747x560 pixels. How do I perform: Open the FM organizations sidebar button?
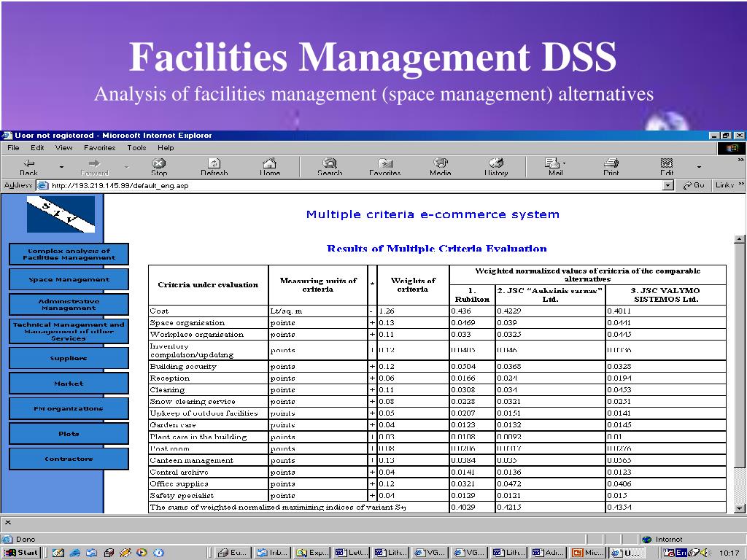pyautogui.click(x=69, y=408)
